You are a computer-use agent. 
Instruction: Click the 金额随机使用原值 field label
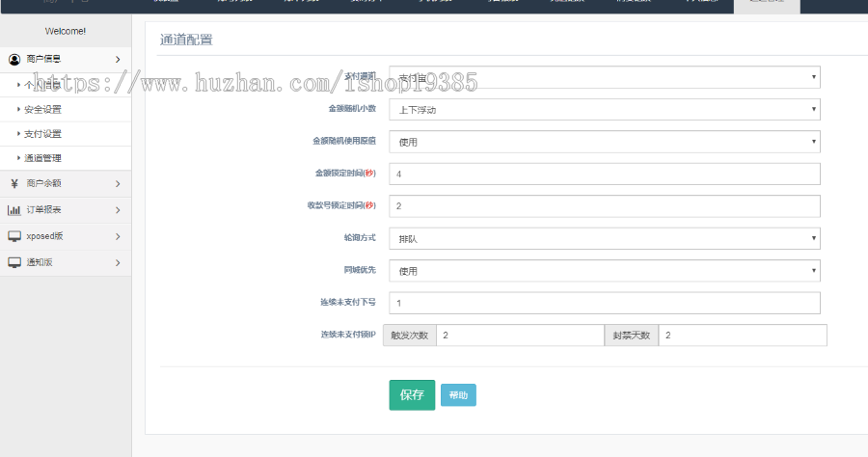coord(344,141)
